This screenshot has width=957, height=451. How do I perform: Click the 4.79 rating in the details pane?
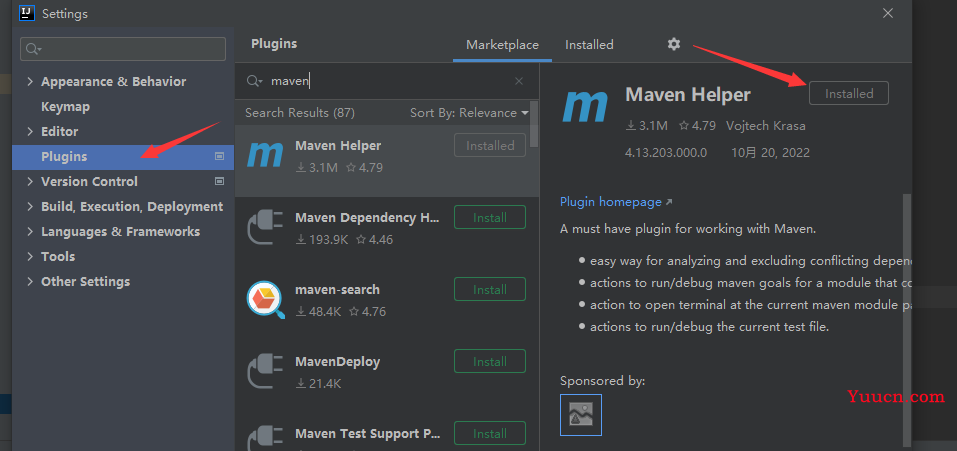point(696,126)
